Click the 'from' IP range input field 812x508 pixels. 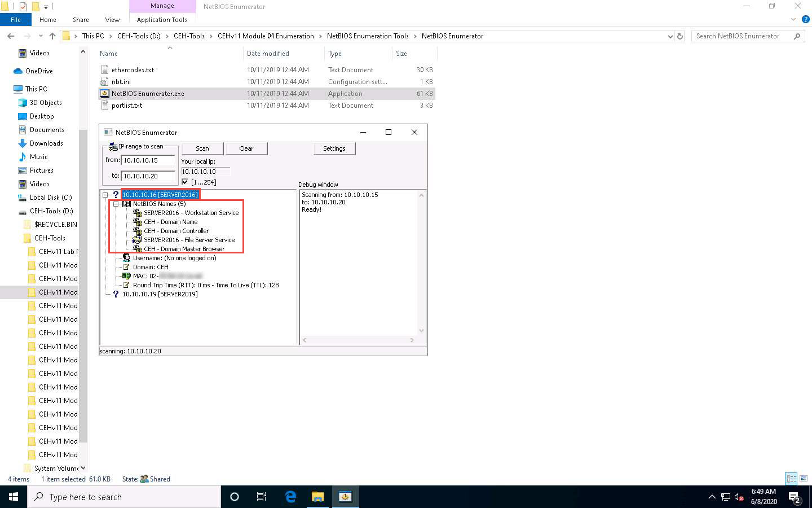pyautogui.click(x=148, y=160)
